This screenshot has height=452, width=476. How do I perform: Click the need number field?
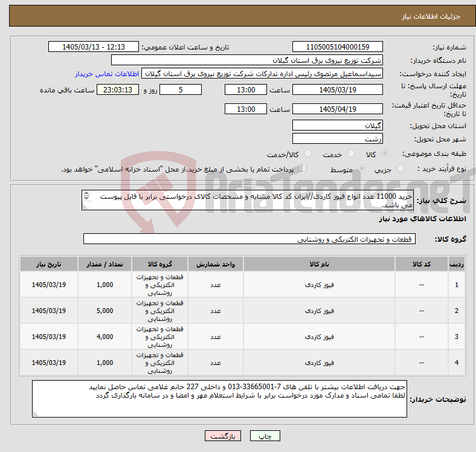pos(337,47)
